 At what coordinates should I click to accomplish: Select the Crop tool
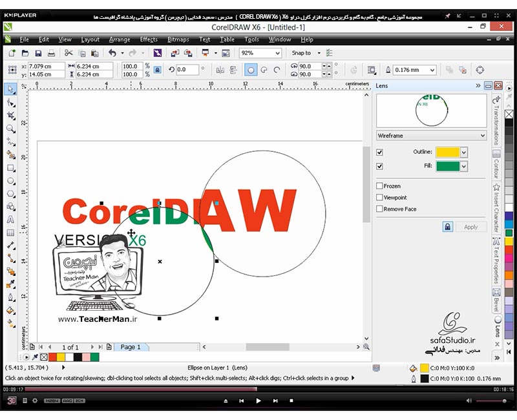tap(11, 116)
